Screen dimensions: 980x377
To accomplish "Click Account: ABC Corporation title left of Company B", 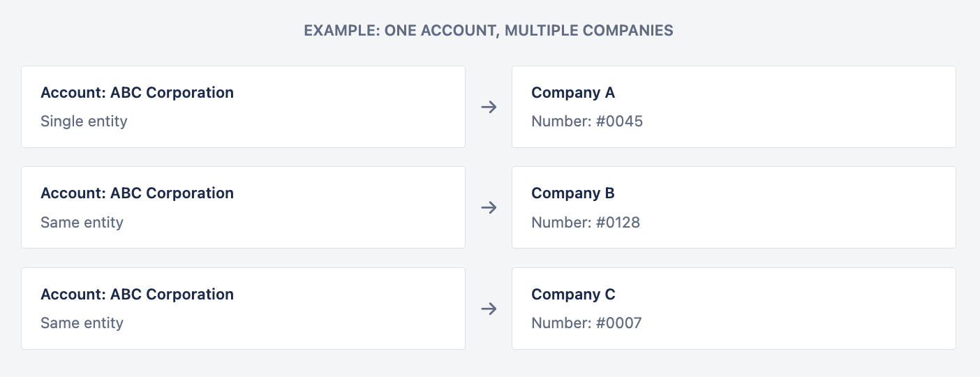I will coord(137,193).
